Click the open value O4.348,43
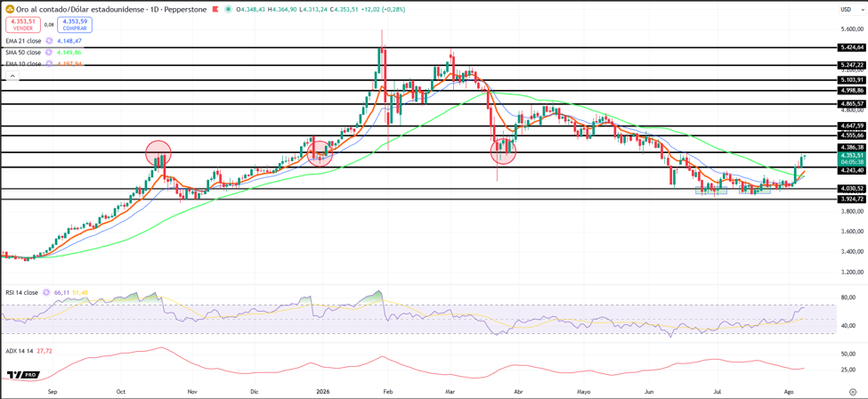The height and width of the screenshot is (399, 868). [252, 10]
